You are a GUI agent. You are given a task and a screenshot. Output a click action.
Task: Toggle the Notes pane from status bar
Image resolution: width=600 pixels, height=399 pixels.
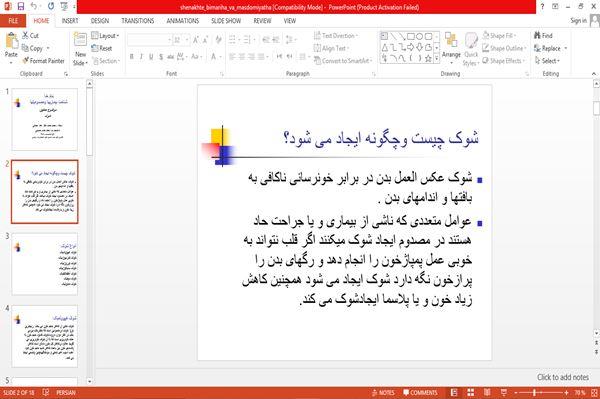pos(383,392)
